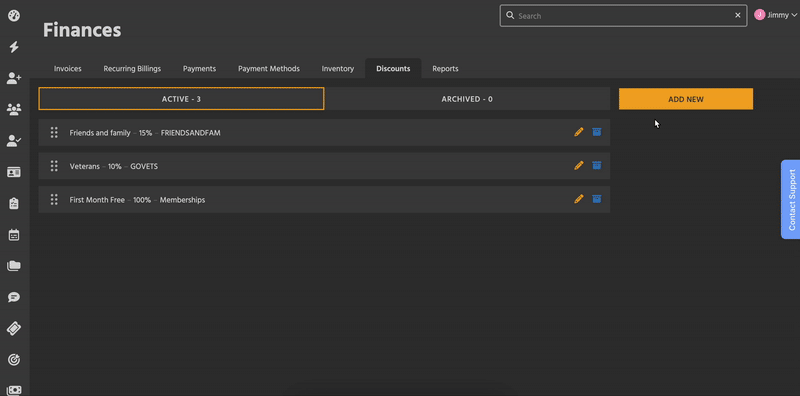This screenshot has width=800, height=396.
Task: Archive the Friends and family discount
Action: pyautogui.click(x=596, y=132)
